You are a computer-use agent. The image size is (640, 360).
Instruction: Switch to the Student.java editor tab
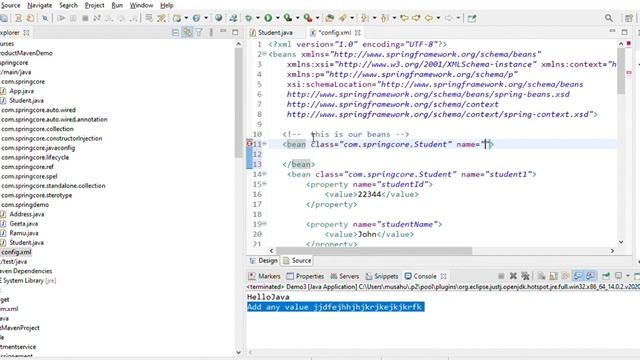[271, 32]
